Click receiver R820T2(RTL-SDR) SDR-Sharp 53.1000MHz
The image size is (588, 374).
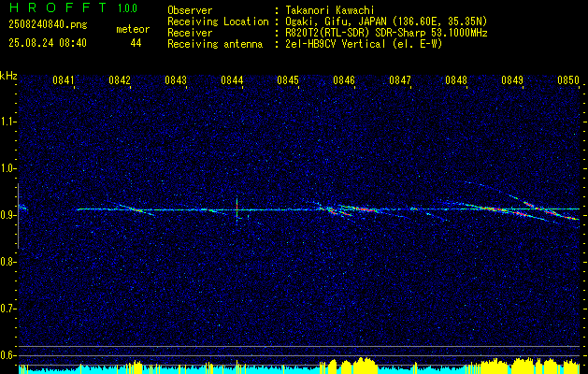[x=386, y=33]
